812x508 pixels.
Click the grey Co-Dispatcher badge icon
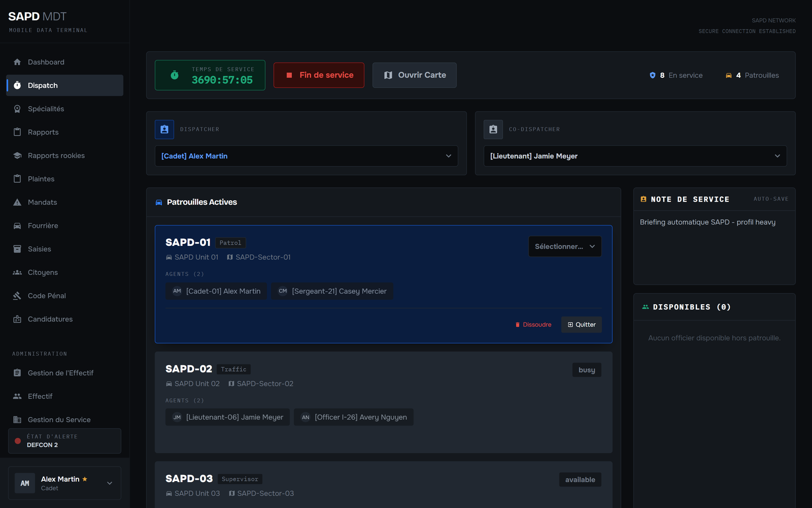(493, 130)
